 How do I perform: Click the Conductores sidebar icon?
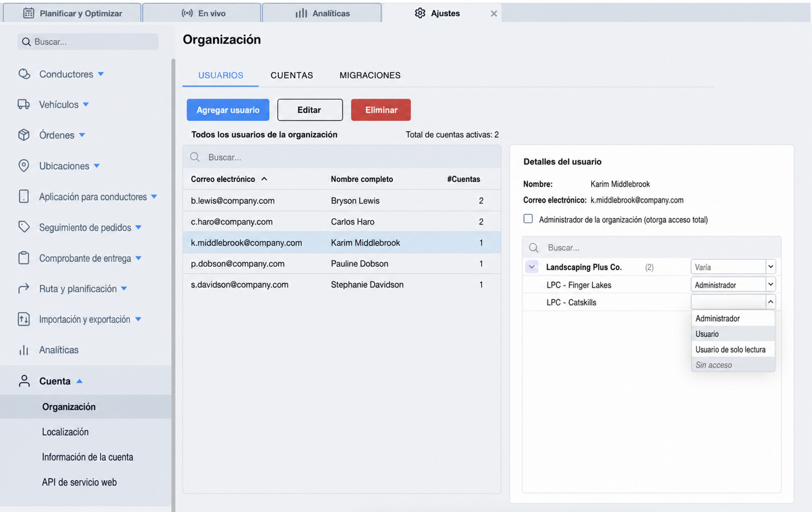(x=24, y=74)
